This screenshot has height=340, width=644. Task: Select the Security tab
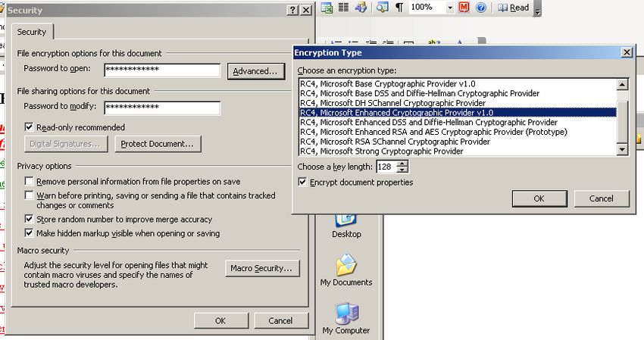(x=32, y=32)
